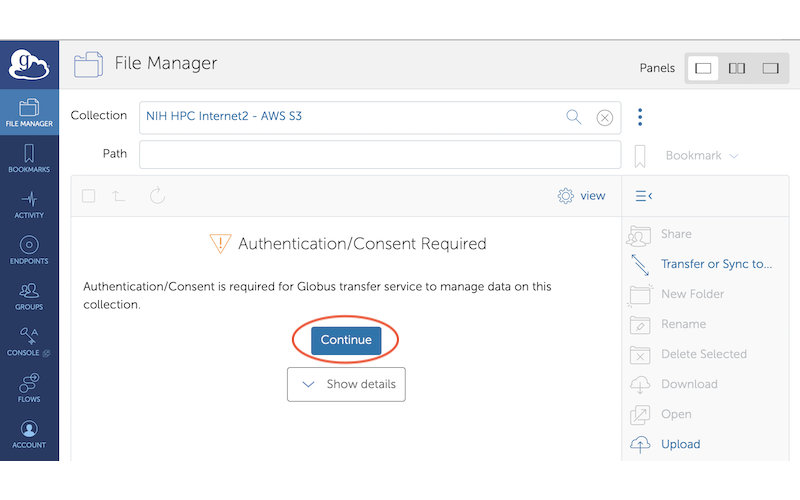Switch to the right-side panel layout
Image resolution: width=800 pixels, height=500 pixels.
click(x=770, y=68)
